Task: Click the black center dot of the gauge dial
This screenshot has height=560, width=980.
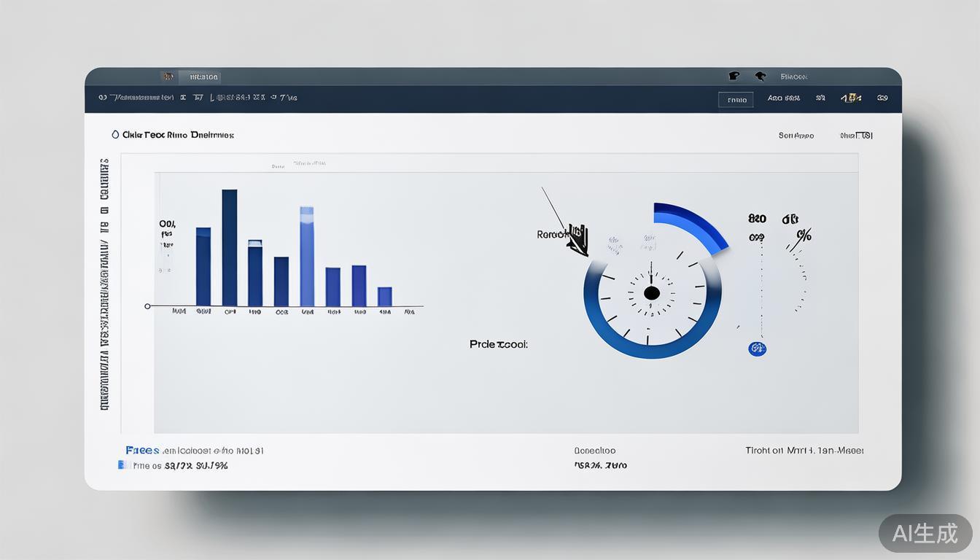Action: tap(652, 293)
